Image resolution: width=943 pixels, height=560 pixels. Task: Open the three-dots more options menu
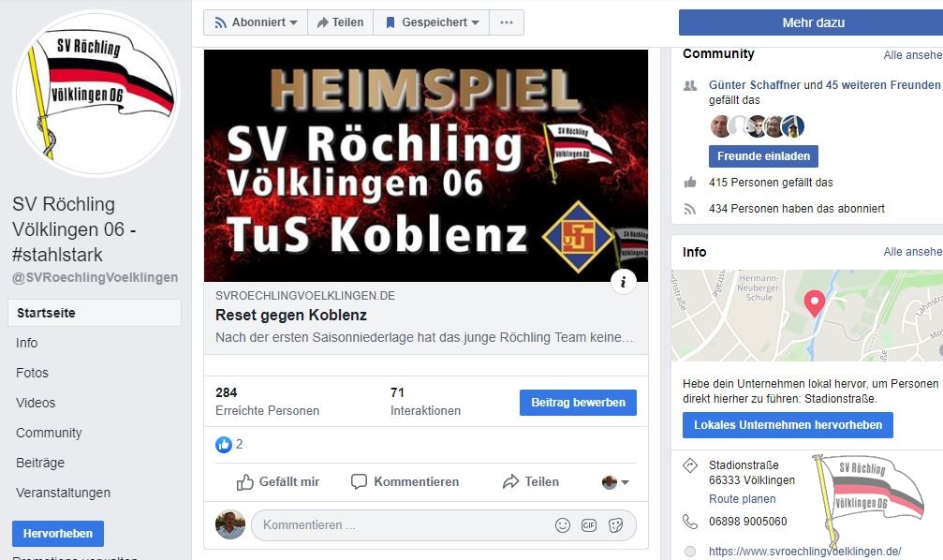(x=507, y=22)
